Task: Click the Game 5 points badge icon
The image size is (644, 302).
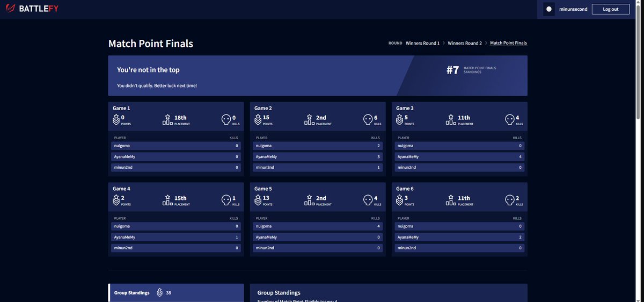Action: (258, 200)
